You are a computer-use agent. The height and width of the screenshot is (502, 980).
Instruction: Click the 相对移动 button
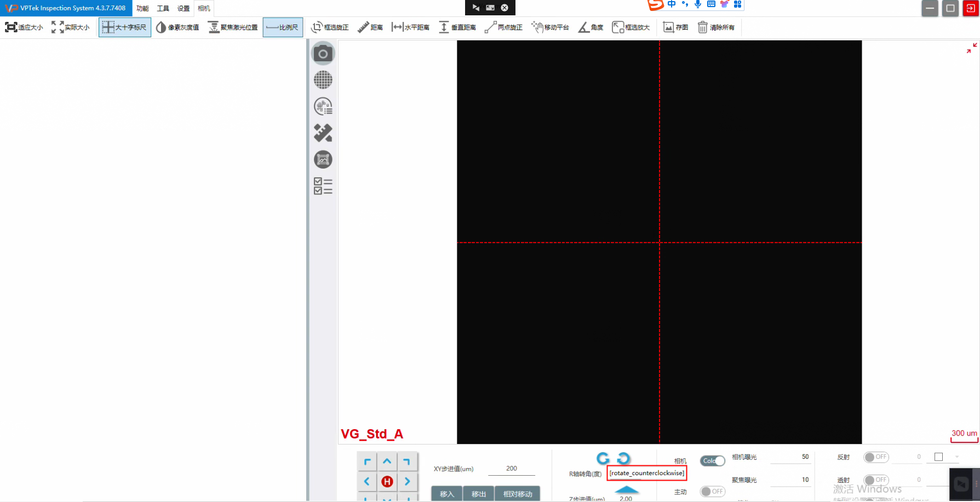click(x=518, y=494)
